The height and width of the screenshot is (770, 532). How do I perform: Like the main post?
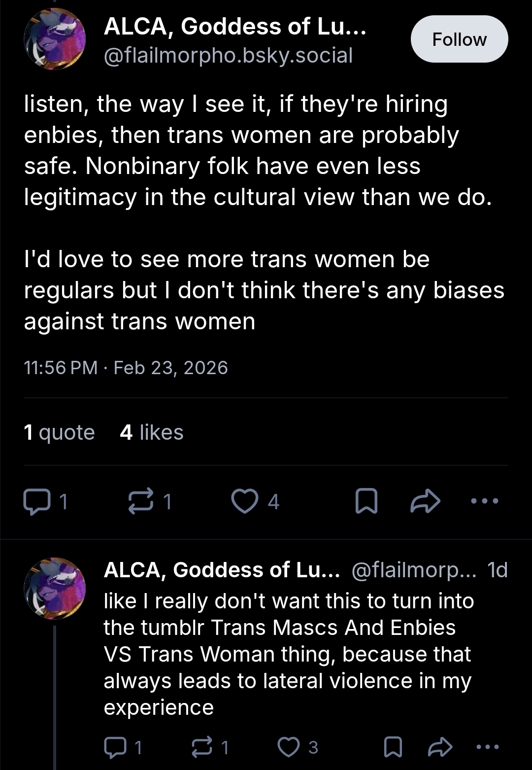[245, 501]
